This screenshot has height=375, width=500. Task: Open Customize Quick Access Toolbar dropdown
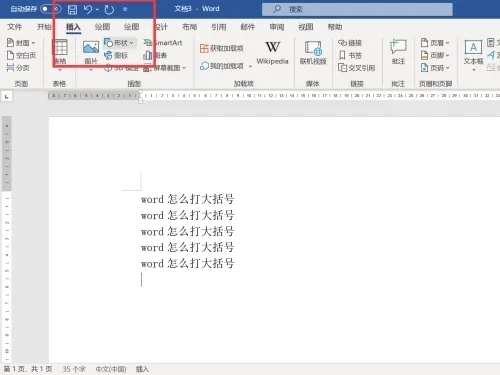click(x=125, y=10)
